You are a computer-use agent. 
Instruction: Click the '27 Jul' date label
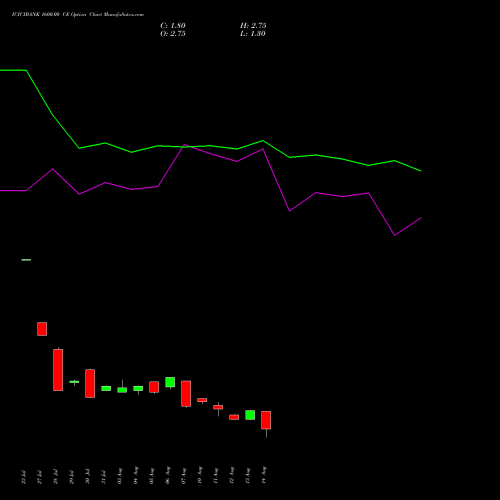39,477
